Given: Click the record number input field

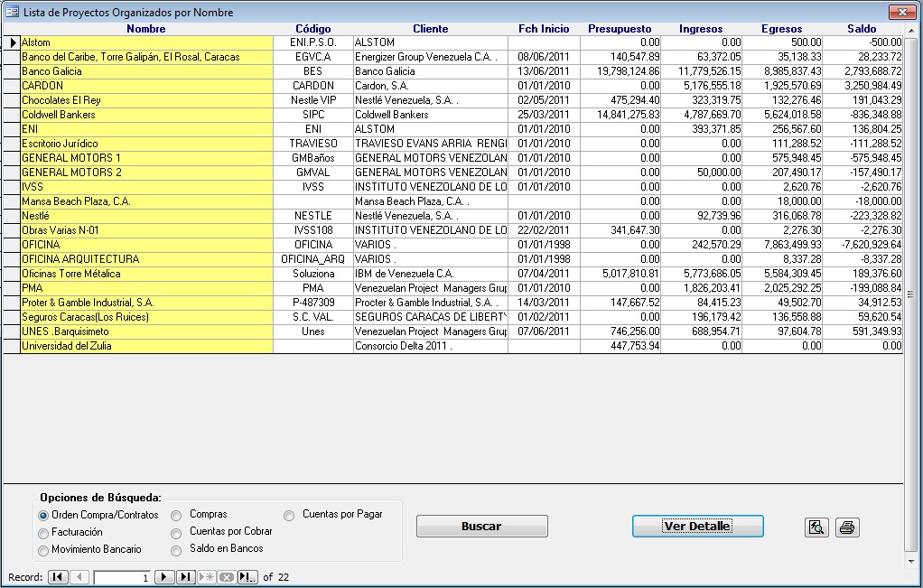Looking at the screenshot, I should (122, 577).
